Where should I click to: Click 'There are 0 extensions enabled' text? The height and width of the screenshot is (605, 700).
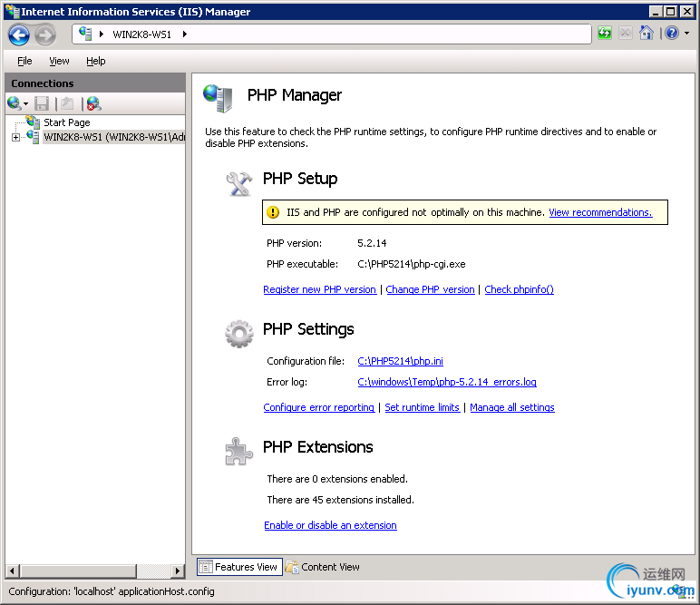[x=337, y=479]
